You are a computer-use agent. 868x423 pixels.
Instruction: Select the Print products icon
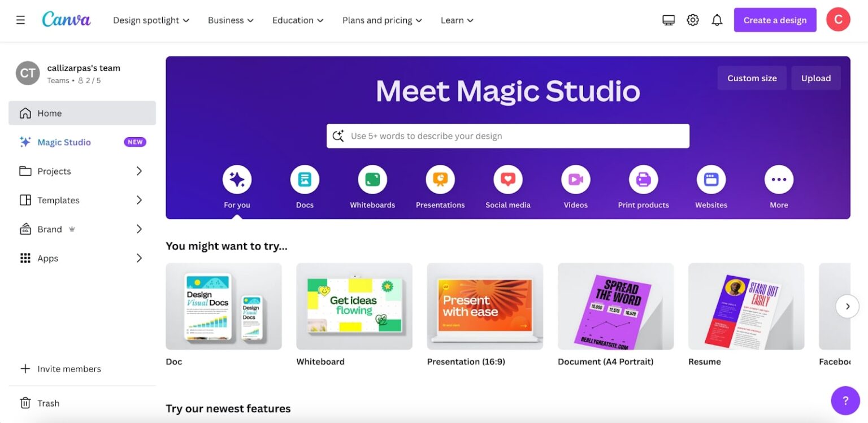tap(643, 180)
